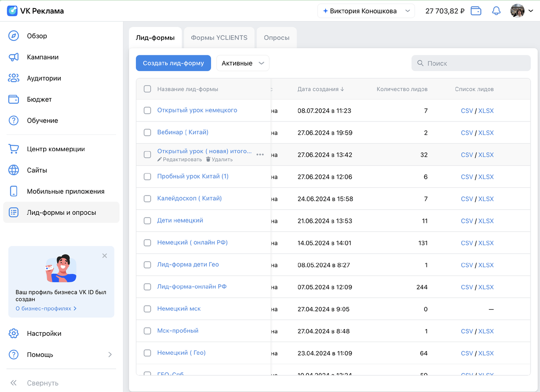Image resolution: width=540 pixels, height=392 pixels.
Task: Download CSV for Открытый урок немецкого
Action: tap(467, 111)
